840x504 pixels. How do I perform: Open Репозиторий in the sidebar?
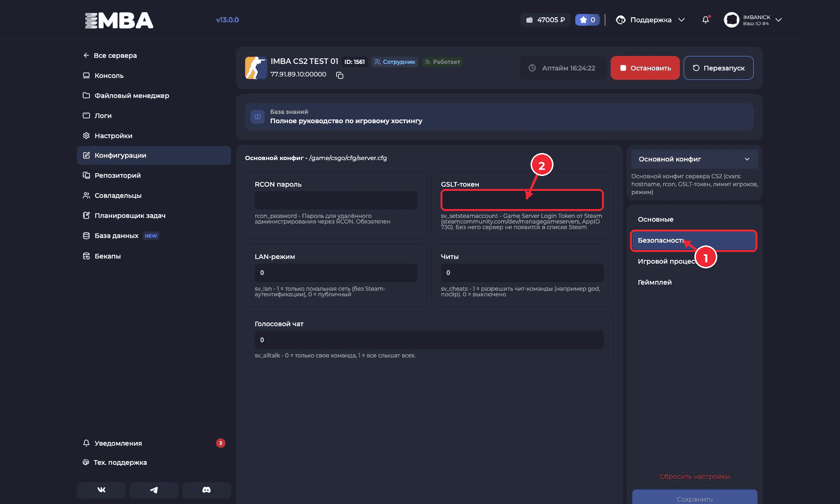point(154,175)
